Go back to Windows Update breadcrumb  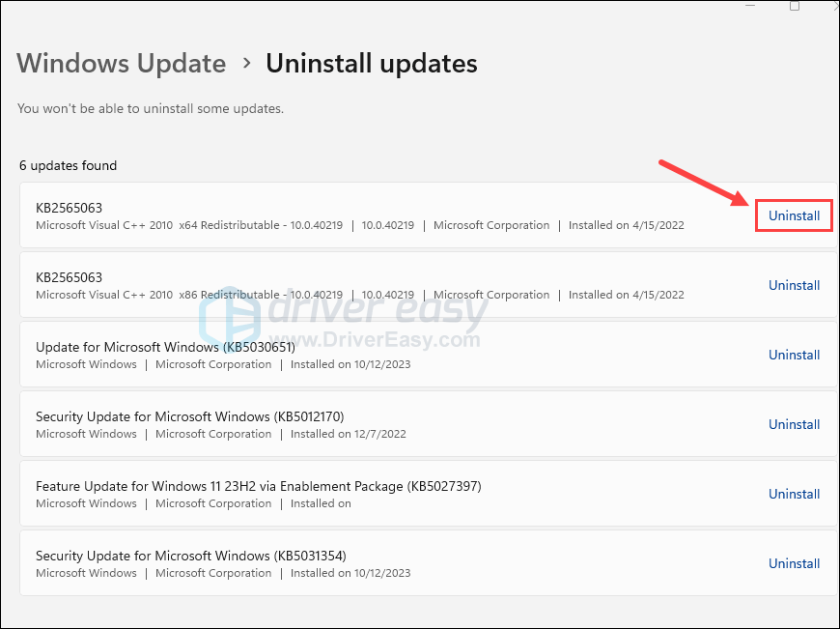pos(122,64)
